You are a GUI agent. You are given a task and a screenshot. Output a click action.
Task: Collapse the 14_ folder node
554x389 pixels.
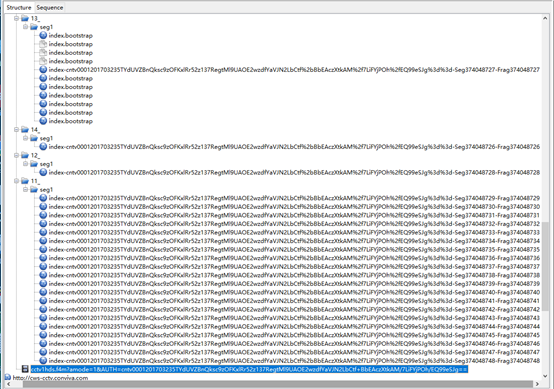tap(16, 130)
